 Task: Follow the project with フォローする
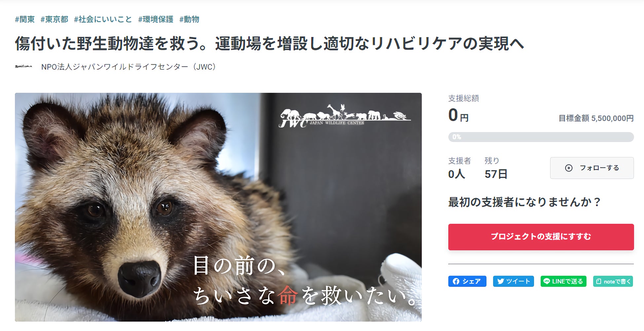(592, 168)
